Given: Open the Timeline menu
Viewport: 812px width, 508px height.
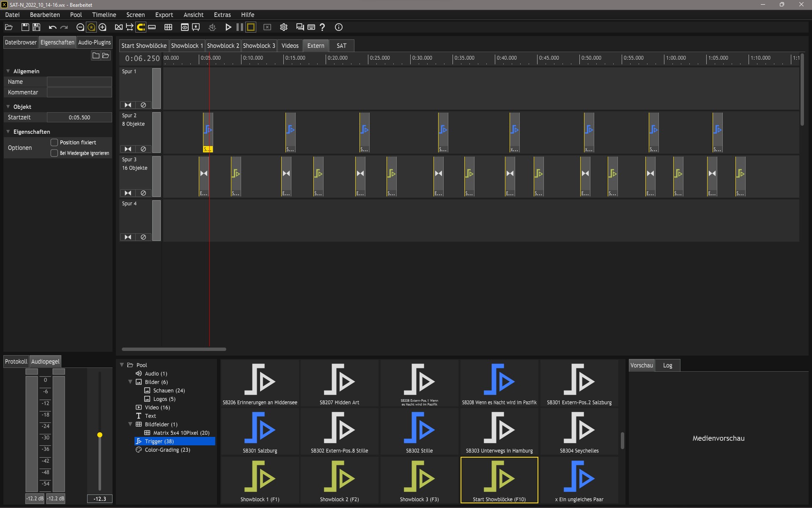Looking at the screenshot, I should [104, 15].
